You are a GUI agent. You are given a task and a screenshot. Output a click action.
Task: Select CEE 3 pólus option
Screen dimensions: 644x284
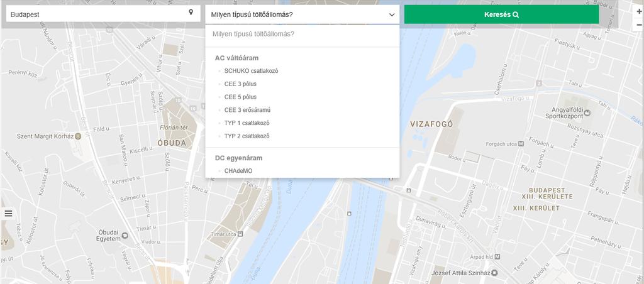point(240,84)
